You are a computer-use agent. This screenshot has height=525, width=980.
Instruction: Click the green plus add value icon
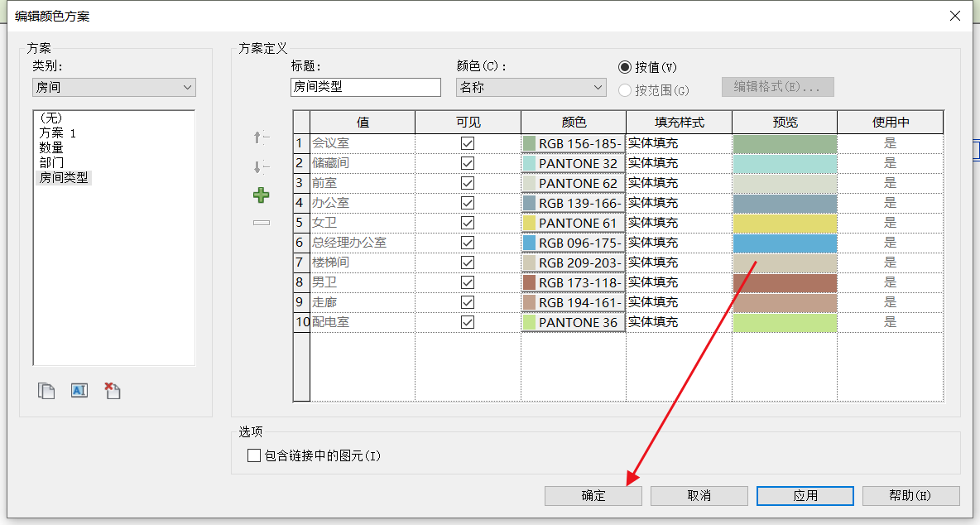tap(262, 195)
